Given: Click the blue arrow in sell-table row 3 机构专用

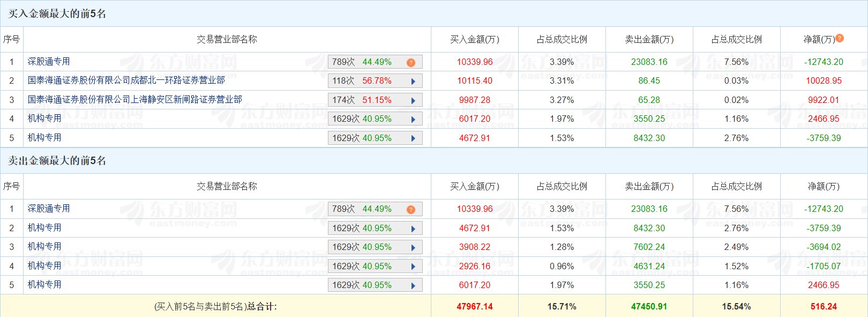Looking at the screenshot, I should click(x=413, y=248).
